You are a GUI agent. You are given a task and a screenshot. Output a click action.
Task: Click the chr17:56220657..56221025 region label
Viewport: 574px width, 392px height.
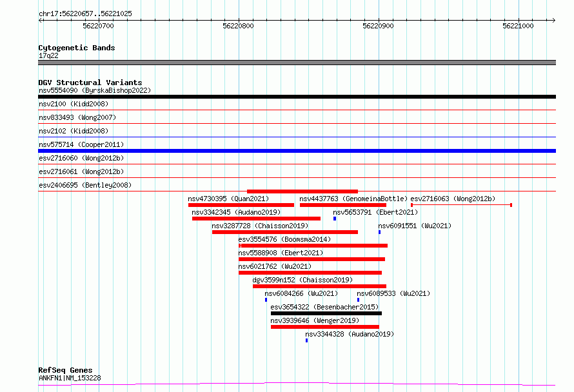point(85,14)
